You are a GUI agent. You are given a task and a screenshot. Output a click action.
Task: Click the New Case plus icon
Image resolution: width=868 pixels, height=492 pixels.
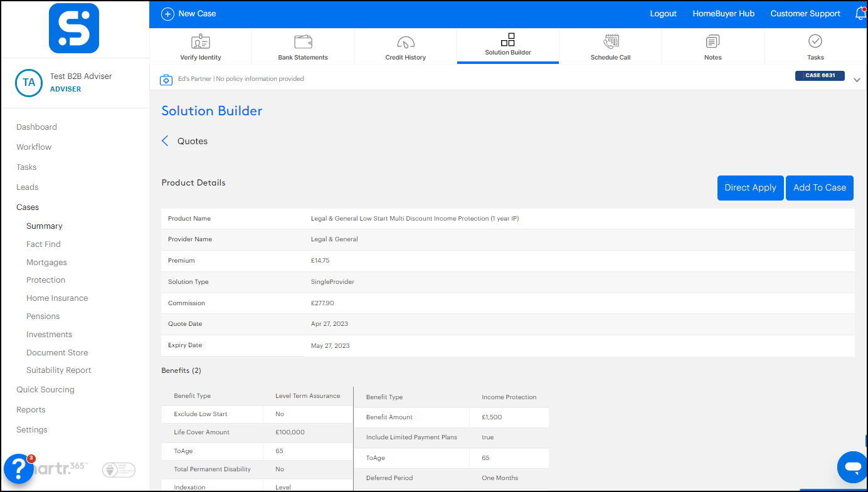click(167, 14)
